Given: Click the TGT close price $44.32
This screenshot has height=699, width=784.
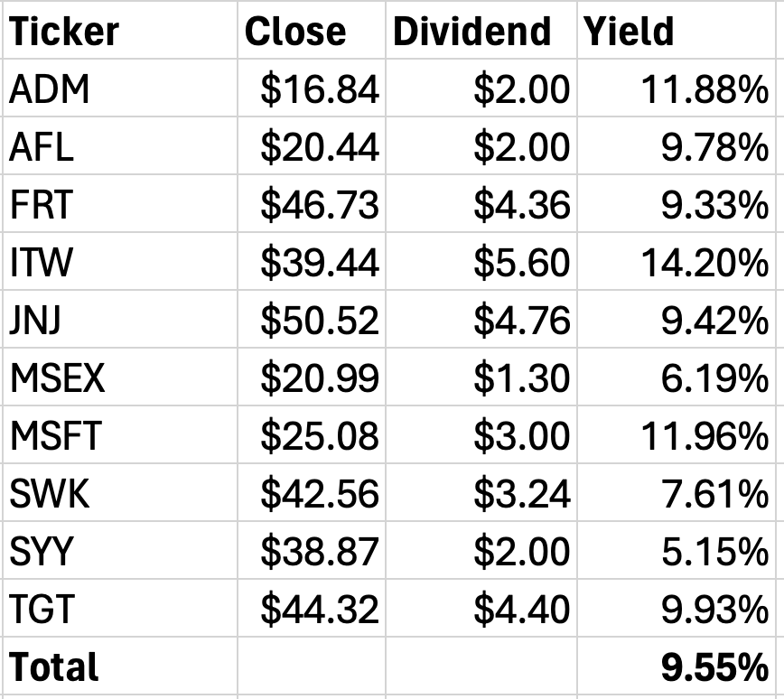Looking at the screenshot, I should (312, 608).
